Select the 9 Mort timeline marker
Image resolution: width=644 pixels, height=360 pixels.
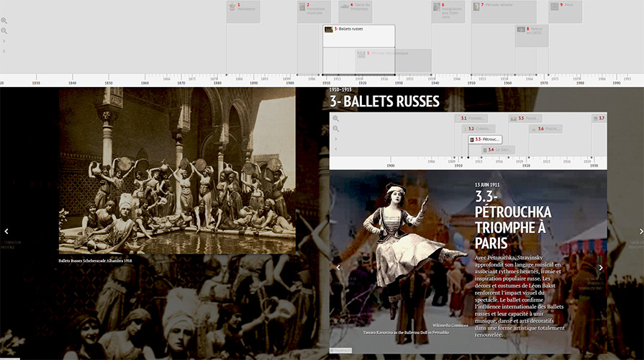[565, 12]
